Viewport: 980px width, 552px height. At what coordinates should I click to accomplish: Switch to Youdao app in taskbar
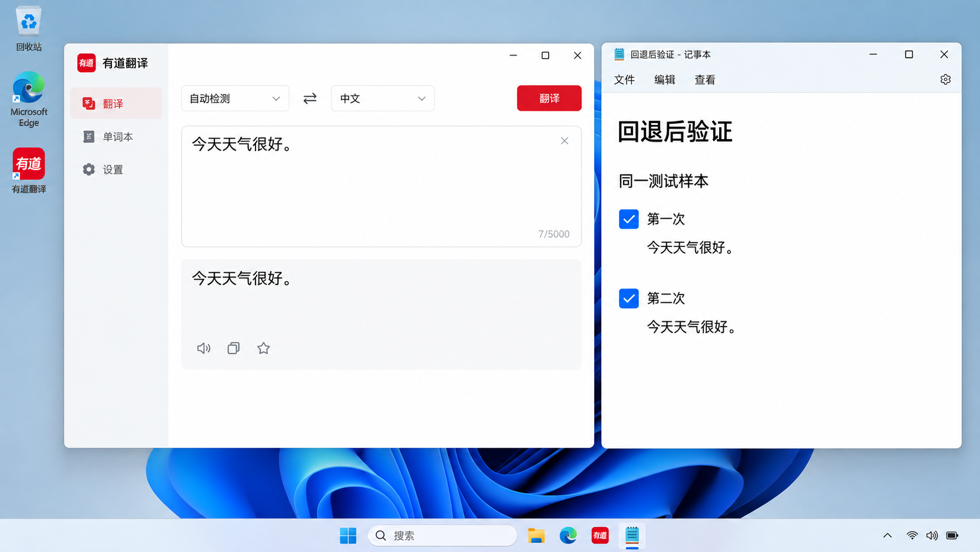tap(600, 536)
